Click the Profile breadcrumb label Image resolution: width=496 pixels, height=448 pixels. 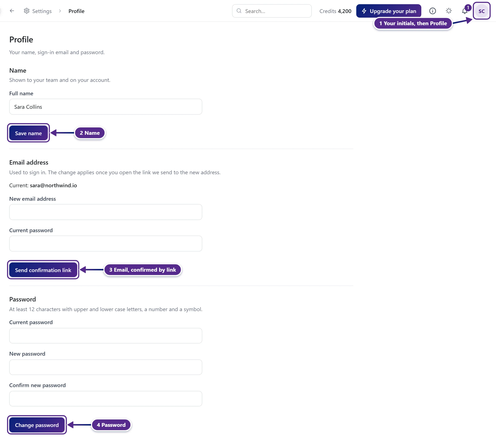point(76,11)
